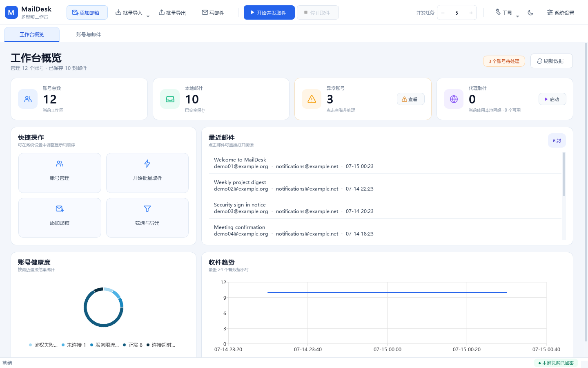Image resolution: width=588 pixels, height=368 pixels.
Task: Click the 本地凭据已加密 status indicator
Action: [x=556, y=363]
